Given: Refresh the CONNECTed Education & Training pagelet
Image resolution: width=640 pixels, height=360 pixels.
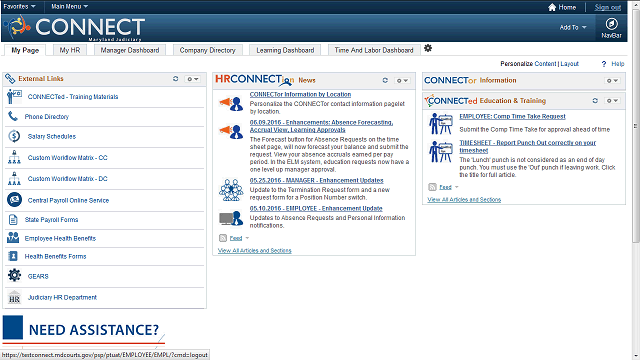Looking at the screenshot, I should pos(595,100).
